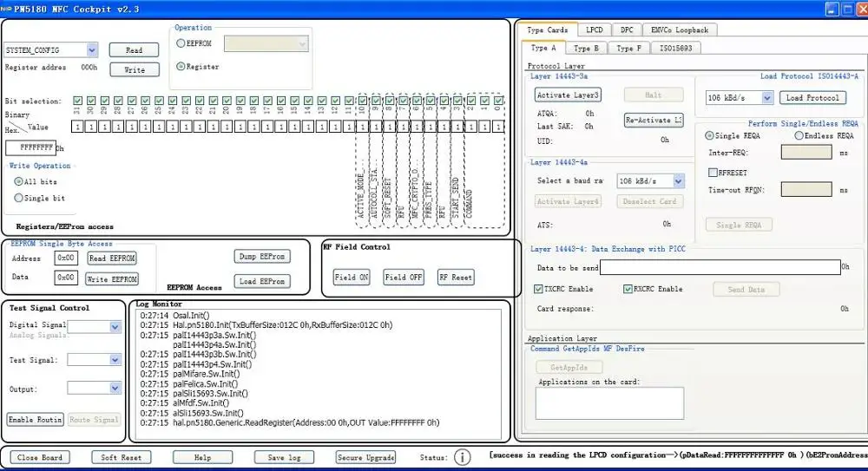The image size is (868, 471).
Task: Click the NXP icon in title bar
Action: (6, 9)
